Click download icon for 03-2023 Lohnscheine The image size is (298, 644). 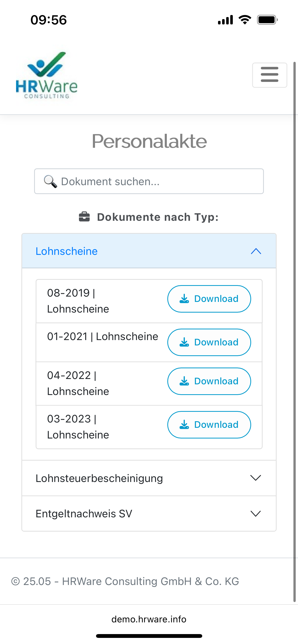pos(184,425)
